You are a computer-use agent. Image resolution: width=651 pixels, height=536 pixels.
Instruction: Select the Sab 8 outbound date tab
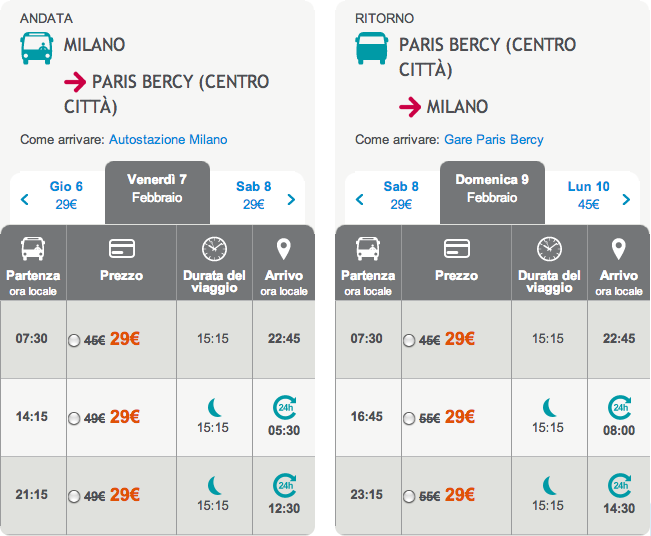click(x=254, y=195)
